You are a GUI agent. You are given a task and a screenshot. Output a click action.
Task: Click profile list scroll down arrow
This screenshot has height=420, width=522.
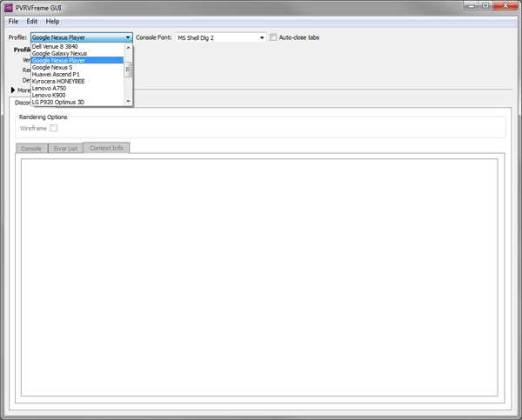pos(128,101)
